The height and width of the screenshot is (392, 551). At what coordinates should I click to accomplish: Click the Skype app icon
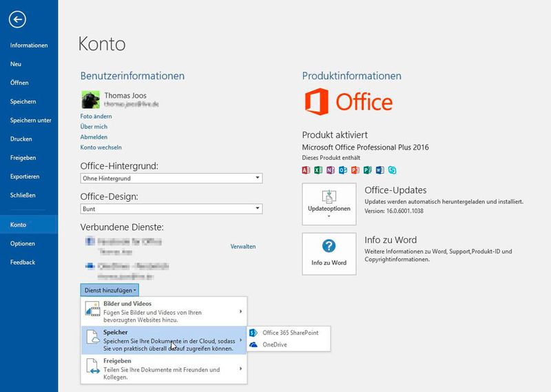(x=392, y=170)
